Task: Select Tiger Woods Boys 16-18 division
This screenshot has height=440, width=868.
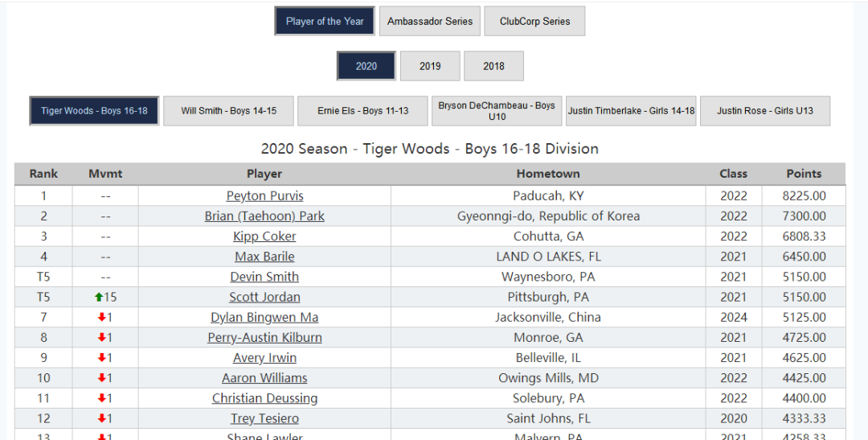Action: (94, 111)
